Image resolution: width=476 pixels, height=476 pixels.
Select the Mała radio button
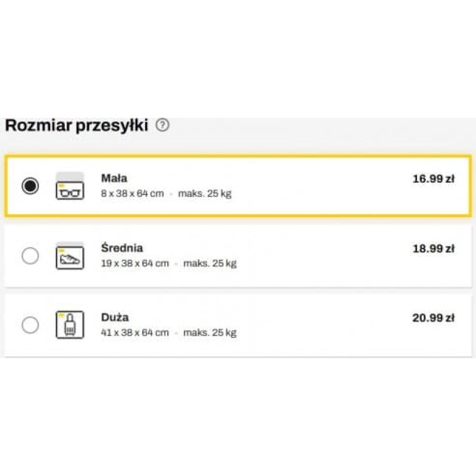click(30, 186)
